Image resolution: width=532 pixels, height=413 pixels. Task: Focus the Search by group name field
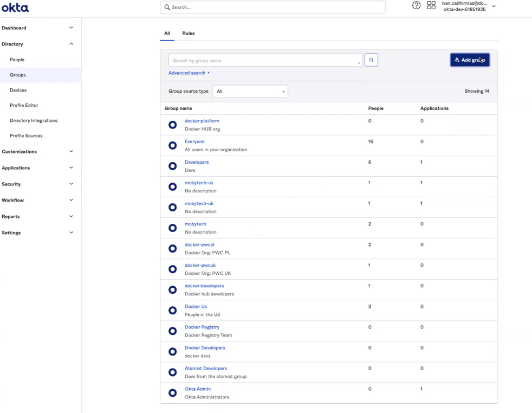click(265, 60)
